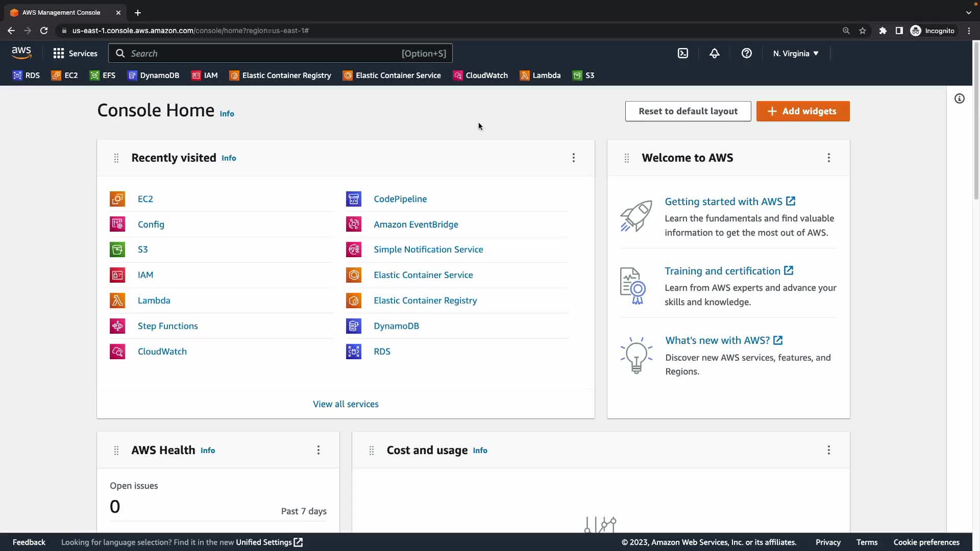The height and width of the screenshot is (551, 980).
Task: Open the help question mark icon
Action: 746,53
